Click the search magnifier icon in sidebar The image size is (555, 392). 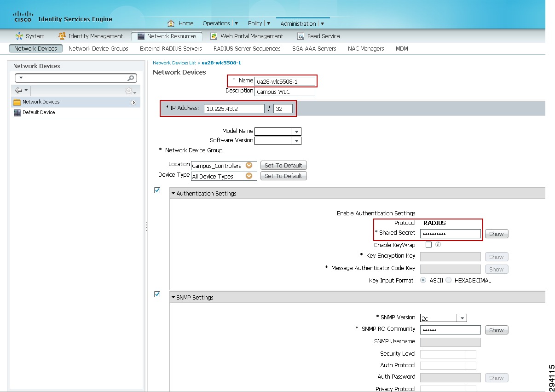pyautogui.click(x=131, y=78)
